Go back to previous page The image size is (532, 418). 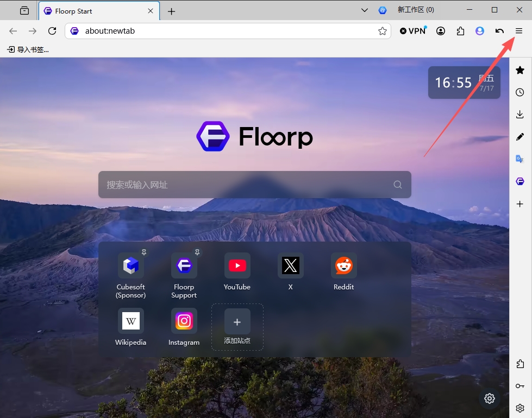(13, 31)
